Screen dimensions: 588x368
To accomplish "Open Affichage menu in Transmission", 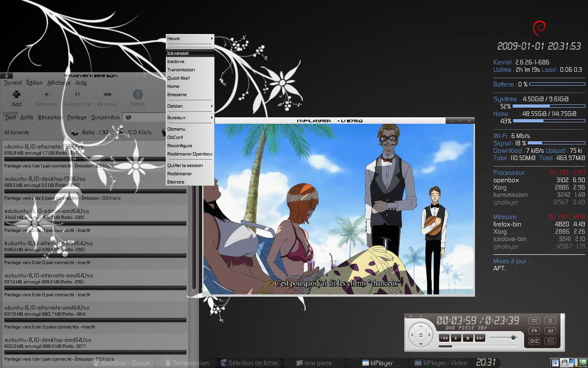I will tap(59, 83).
